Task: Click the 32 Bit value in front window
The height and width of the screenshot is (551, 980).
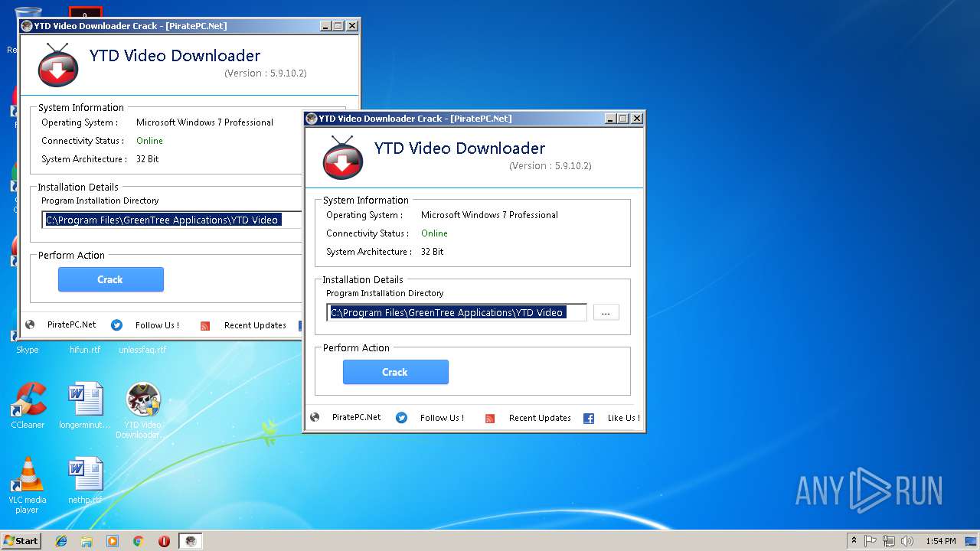Action: click(432, 252)
